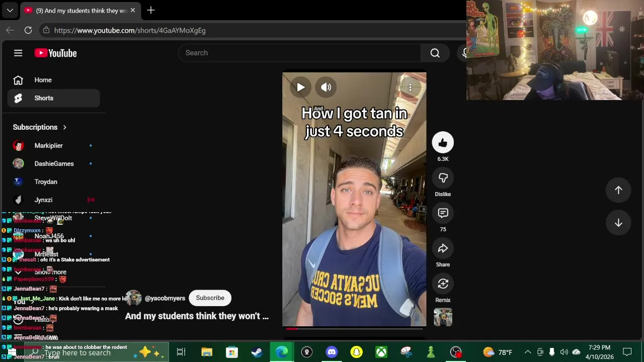This screenshot has width=644, height=362.
Task: Open the sound thumbnail below Remix
Action: 443,317
